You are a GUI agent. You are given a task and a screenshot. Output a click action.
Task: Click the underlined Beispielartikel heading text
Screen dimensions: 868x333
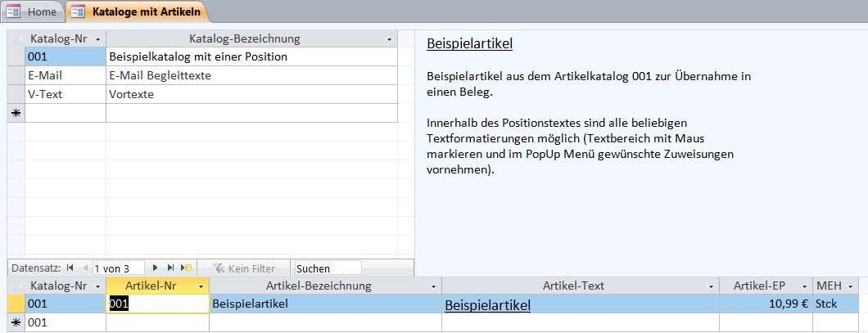coord(469,44)
